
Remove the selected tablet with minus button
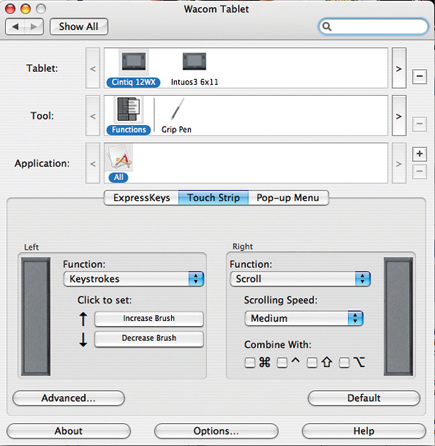click(x=419, y=76)
